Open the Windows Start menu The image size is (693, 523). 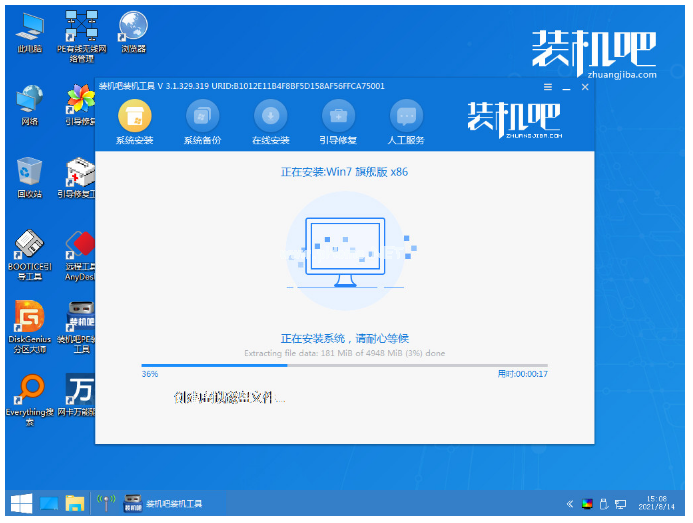point(18,503)
